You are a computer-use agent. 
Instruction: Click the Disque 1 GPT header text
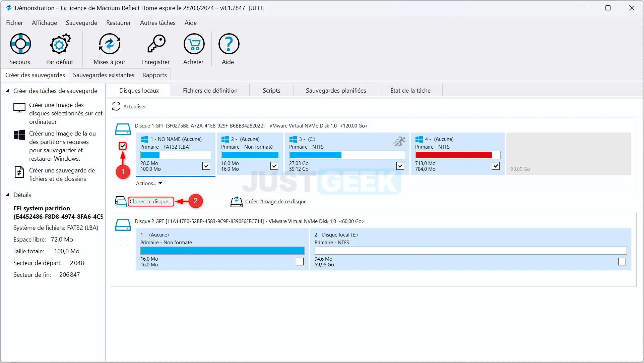[251, 125]
